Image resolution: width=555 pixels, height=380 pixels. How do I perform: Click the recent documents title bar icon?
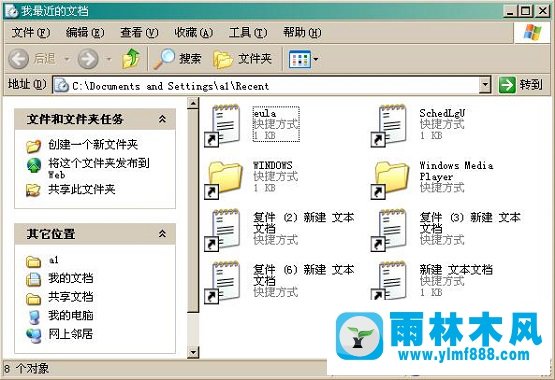click(11, 11)
